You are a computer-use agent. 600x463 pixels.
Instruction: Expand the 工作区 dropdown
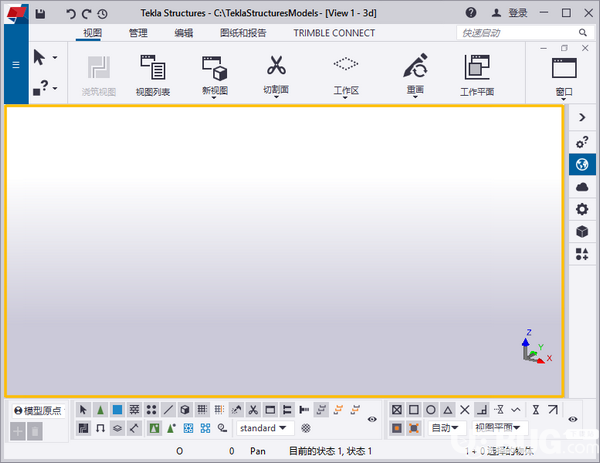(345, 98)
